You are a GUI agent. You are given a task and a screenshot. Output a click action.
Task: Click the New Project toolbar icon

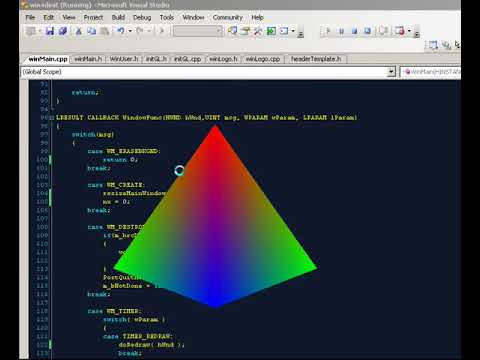pos(31,31)
